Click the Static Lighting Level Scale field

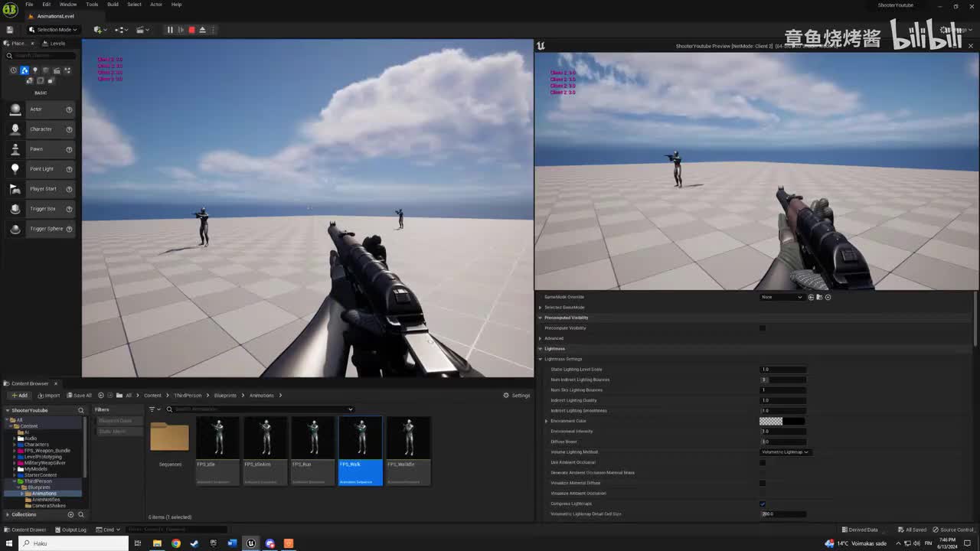point(782,370)
